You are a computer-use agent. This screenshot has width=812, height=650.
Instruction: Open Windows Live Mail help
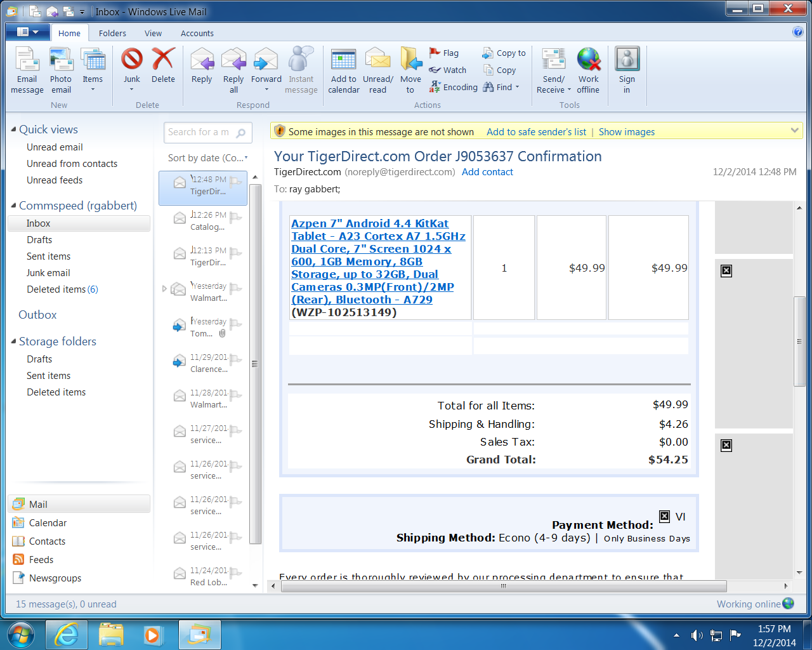coord(797,32)
